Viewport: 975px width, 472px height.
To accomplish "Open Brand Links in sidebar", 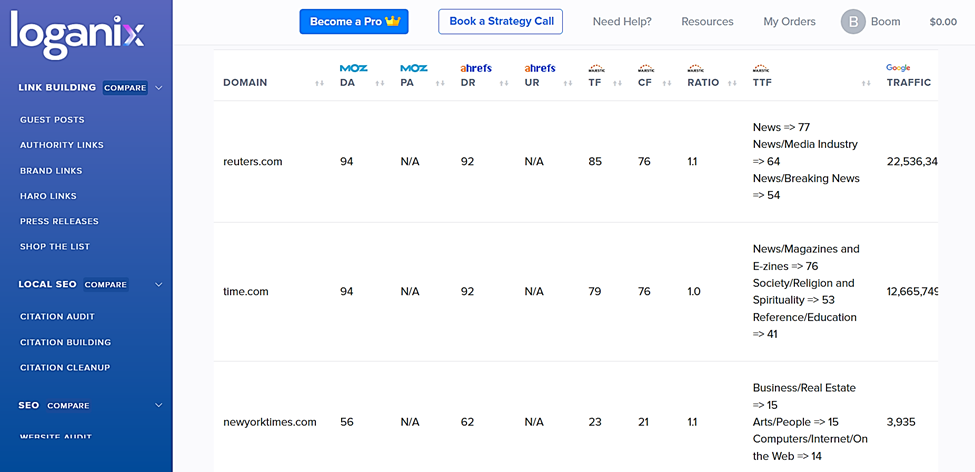I will [51, 170].
